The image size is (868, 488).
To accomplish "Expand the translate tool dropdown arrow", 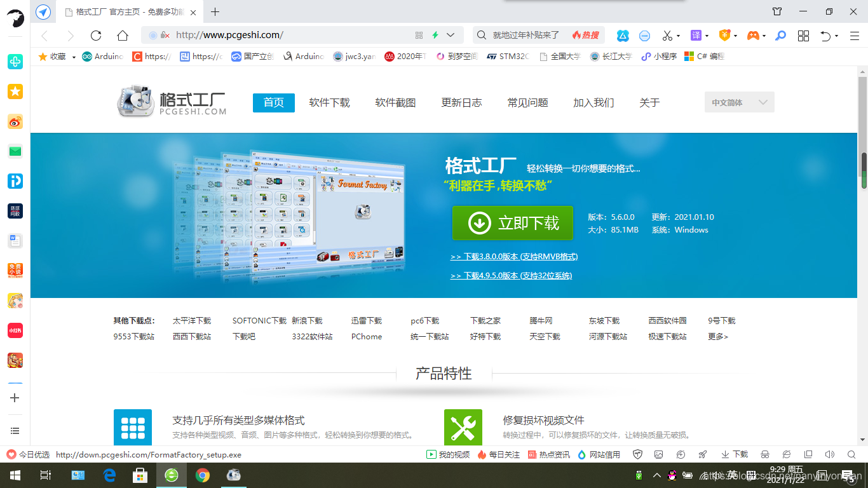I will tap(707, 36).
